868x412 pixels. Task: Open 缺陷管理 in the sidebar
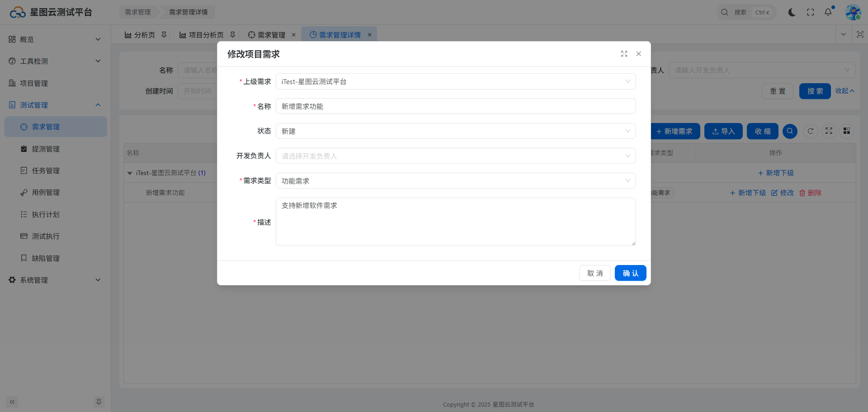click(x=46, y=258)
